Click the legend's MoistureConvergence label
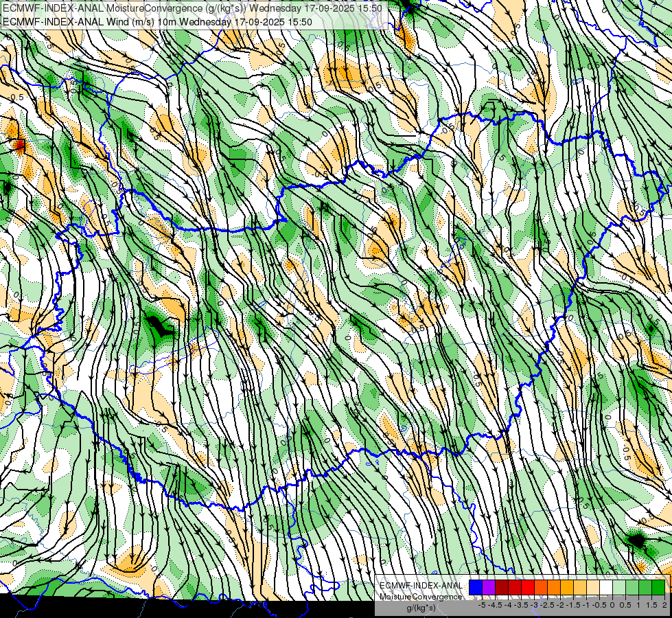Screen dimensions: 672x618 point(421,597)
